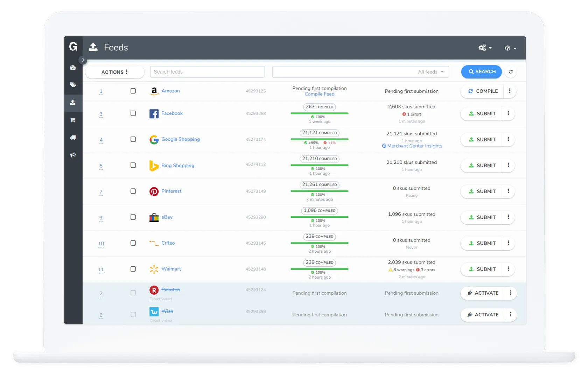Click the Bing Shopping logo icon
588x378 pixels.
(154, 166)
